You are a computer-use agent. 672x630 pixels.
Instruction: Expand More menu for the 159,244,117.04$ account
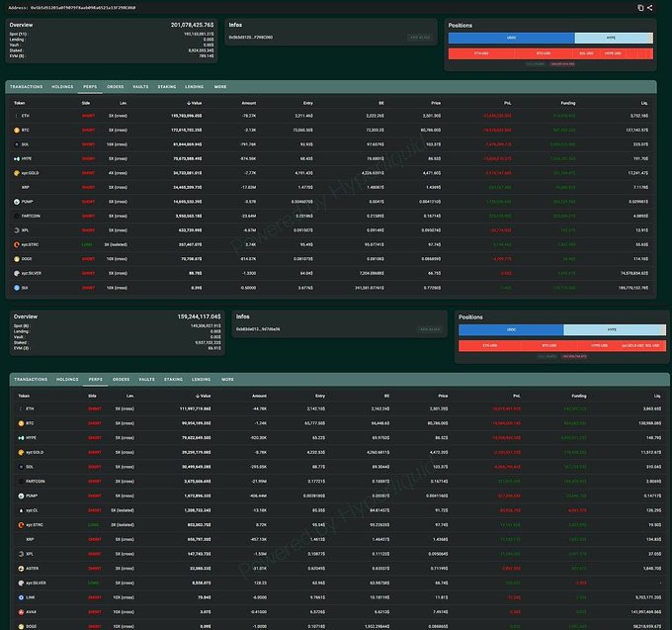coord(227,380)
